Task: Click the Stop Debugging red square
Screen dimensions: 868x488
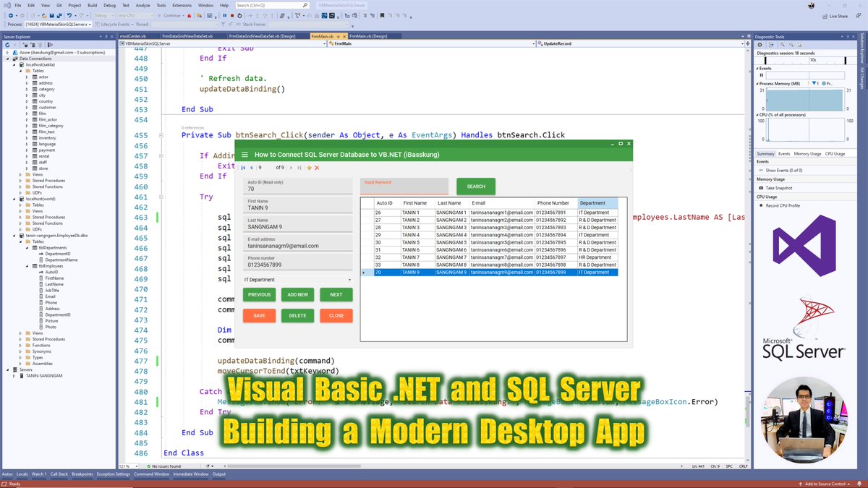Action: pyautogui.click(x=232, y=15)
